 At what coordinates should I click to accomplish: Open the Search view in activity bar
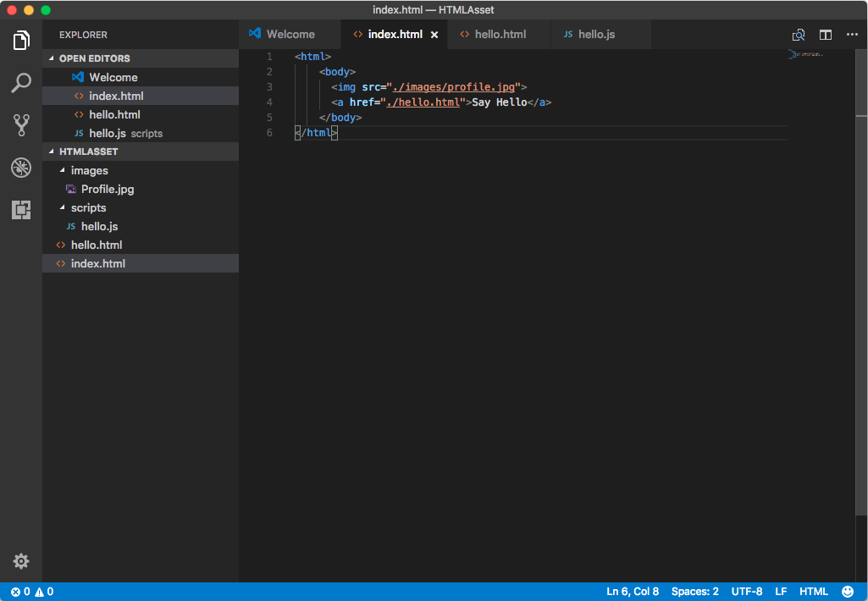pos(21,83)
